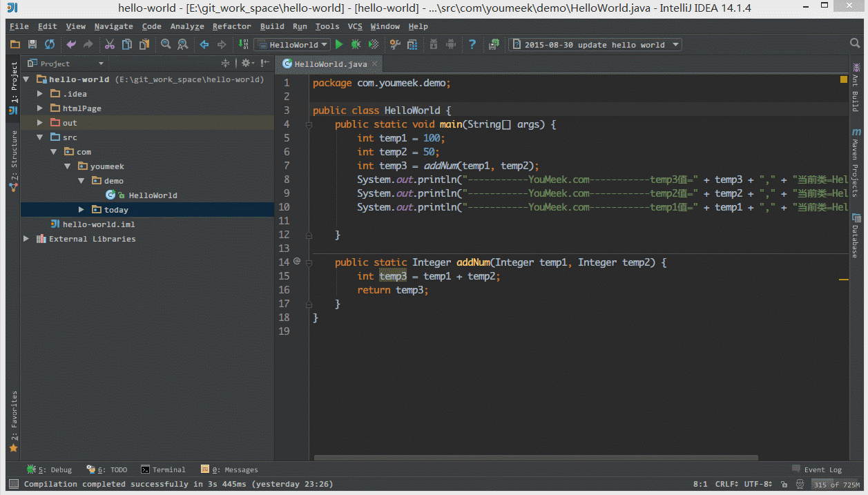Open Settings via the wrench toolbar icon

[396, 43]
